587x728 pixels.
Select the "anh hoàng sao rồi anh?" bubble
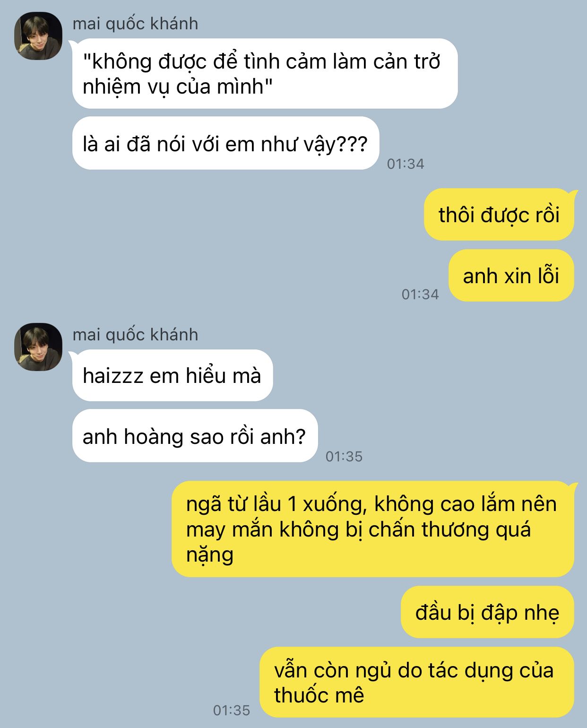[194, 436]
